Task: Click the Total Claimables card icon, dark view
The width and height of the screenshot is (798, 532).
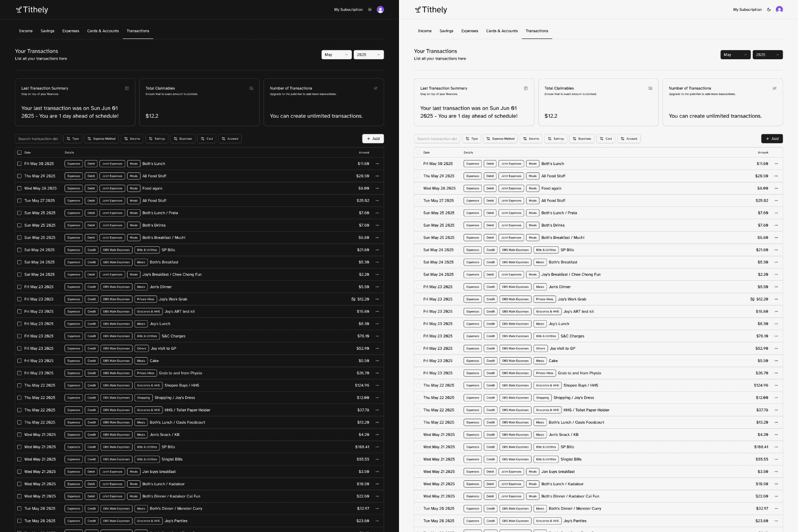Action: tap(251, 88)
